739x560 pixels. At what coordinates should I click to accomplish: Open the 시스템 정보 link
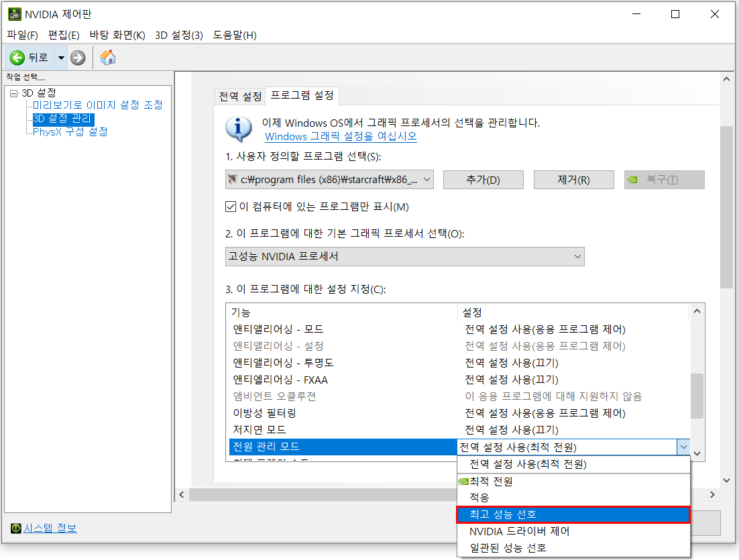[x=50, y=528]
